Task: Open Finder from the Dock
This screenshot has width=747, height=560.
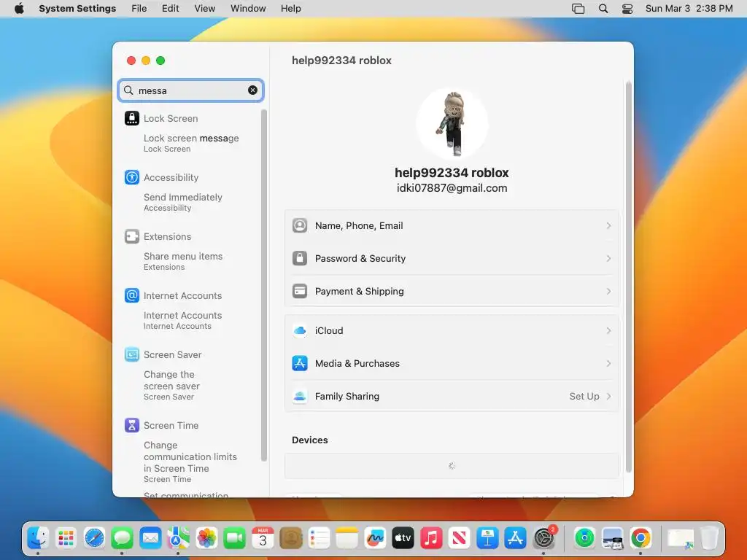Action: coord(38,538)
